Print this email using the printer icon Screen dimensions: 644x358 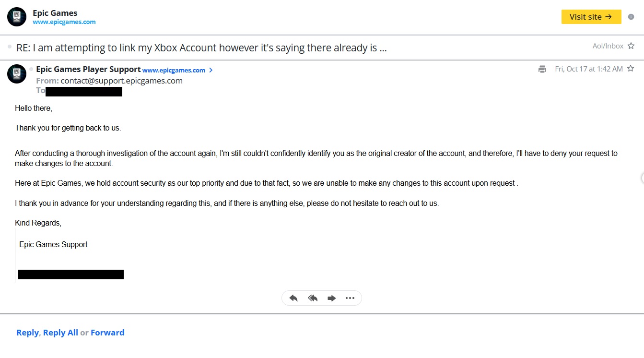(x=542, y=69)
